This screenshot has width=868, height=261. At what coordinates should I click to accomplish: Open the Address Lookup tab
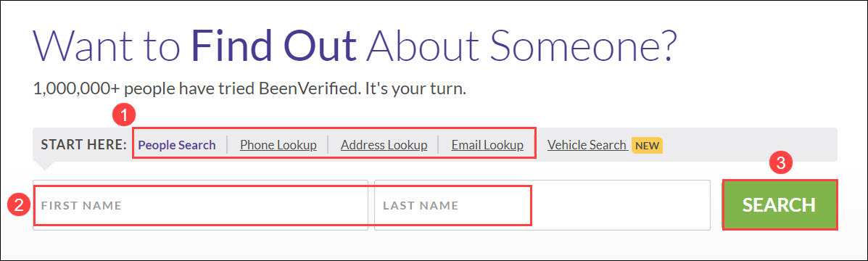coord(384,146)
